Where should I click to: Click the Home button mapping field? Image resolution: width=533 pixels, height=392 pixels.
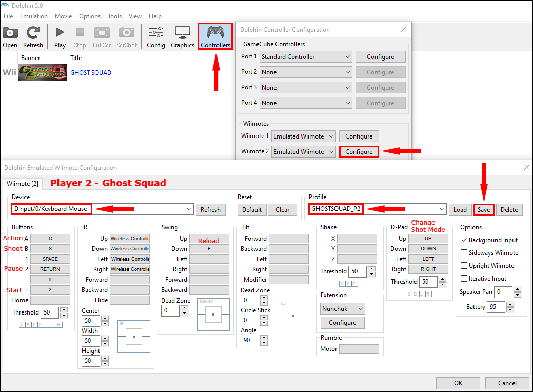coord(50,300)
